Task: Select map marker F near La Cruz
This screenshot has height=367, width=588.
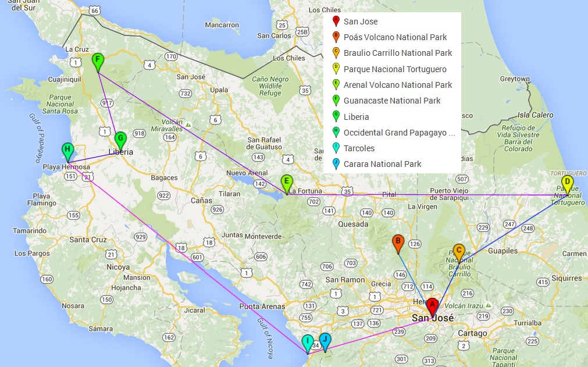Action: coord(98,62)
